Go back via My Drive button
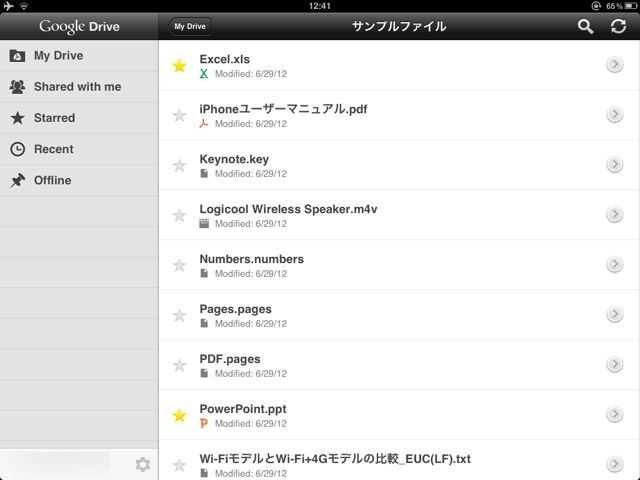640x480 pixels. 190,27
